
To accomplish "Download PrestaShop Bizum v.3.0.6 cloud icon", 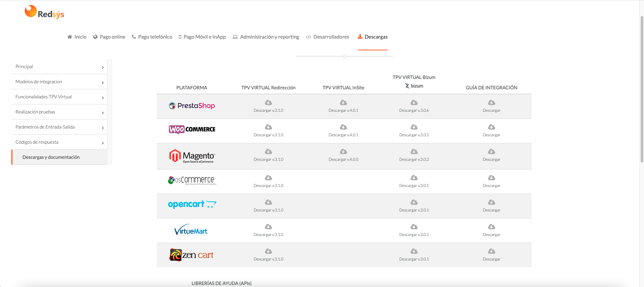I will click(x=414, y=102).
